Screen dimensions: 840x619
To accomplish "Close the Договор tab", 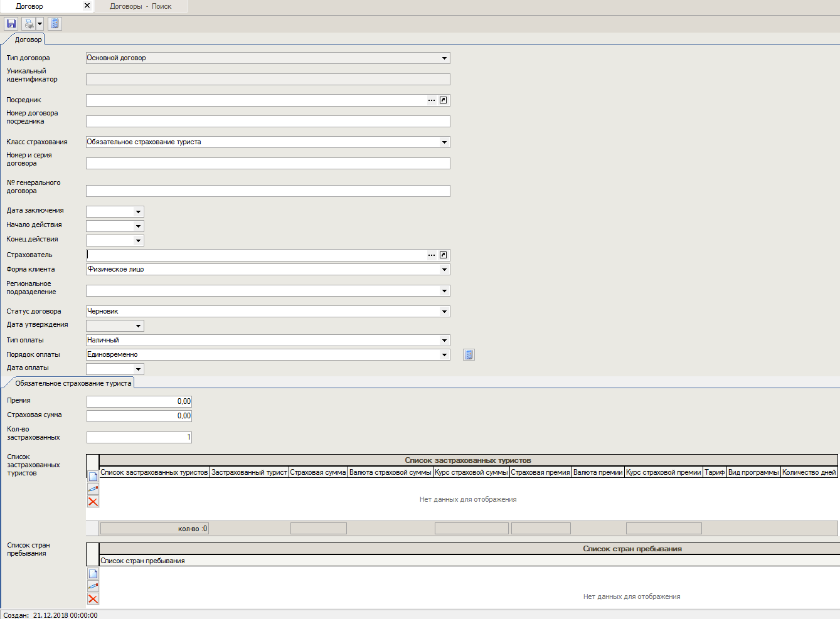I will tap(87, 6).
